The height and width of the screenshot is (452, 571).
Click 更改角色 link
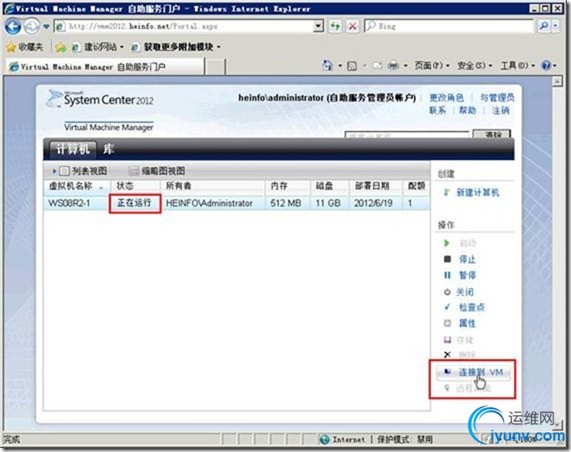(446, 98)
